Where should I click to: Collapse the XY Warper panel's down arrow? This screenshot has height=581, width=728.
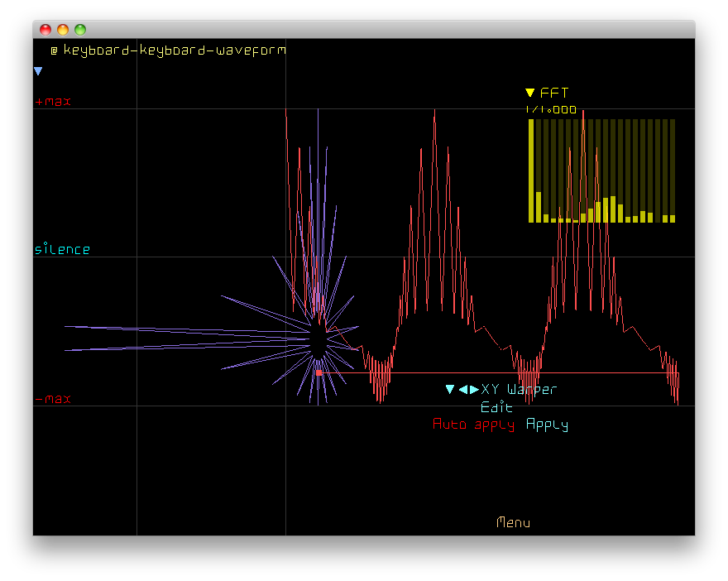(450, 389)
